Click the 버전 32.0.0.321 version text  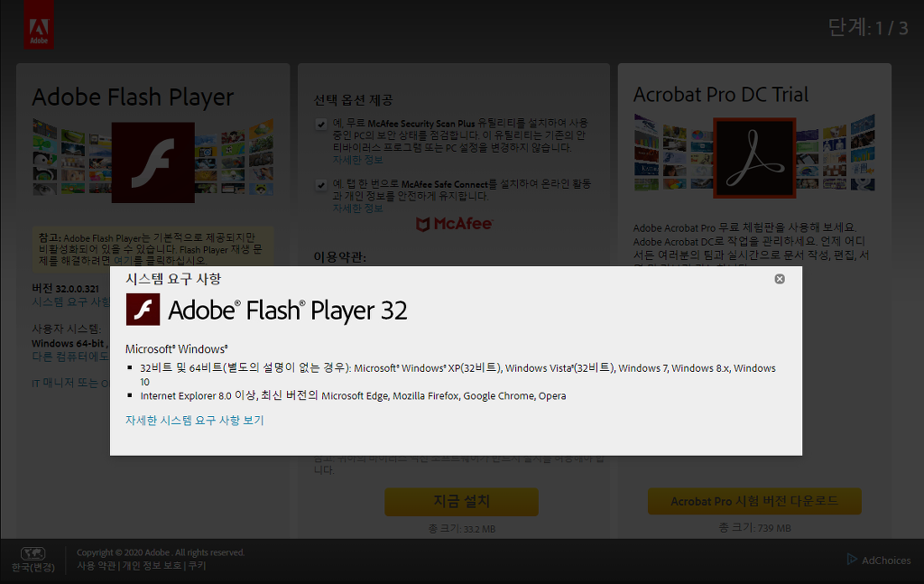tap(65, 288)
